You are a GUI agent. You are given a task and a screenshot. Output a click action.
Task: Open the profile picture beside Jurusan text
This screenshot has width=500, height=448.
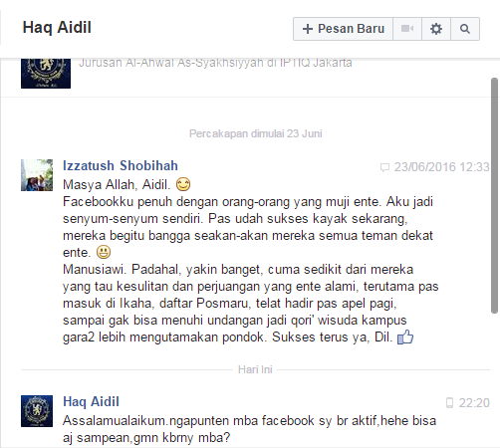point(46,73)
